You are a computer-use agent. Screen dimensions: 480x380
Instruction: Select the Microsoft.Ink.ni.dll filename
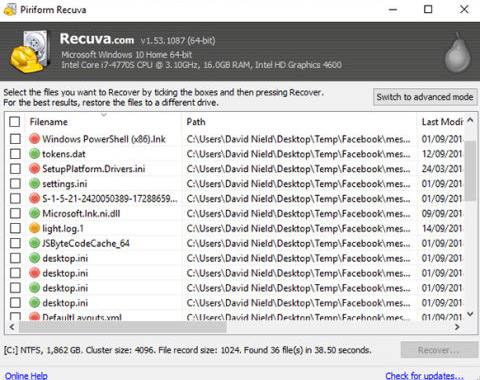(81, 213)
